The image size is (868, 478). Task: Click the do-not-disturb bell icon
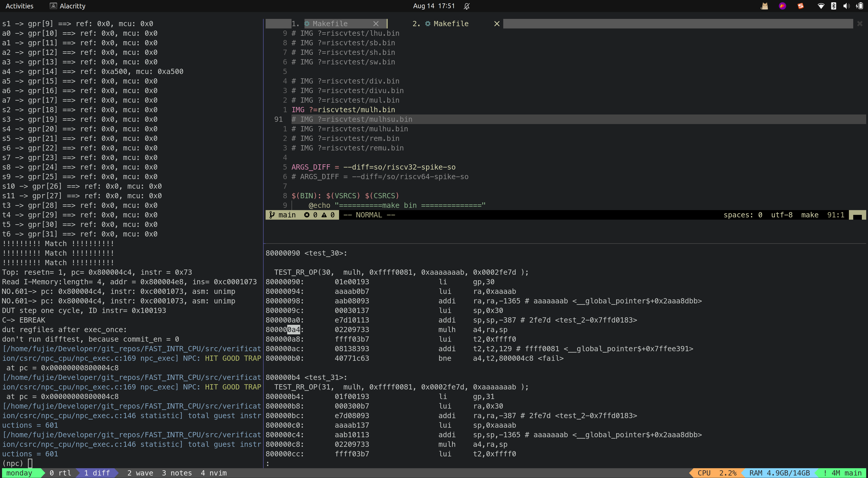coord(467,6)
